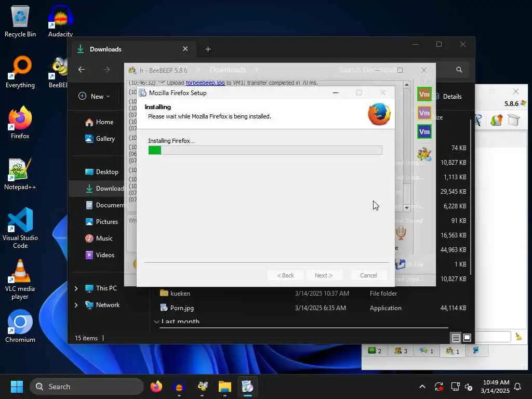The width and height of the screenshot is (532, 399).
Task: Open the Recycle Bin desktop icon
Action: pyautogui.click(x=20, y=21)
